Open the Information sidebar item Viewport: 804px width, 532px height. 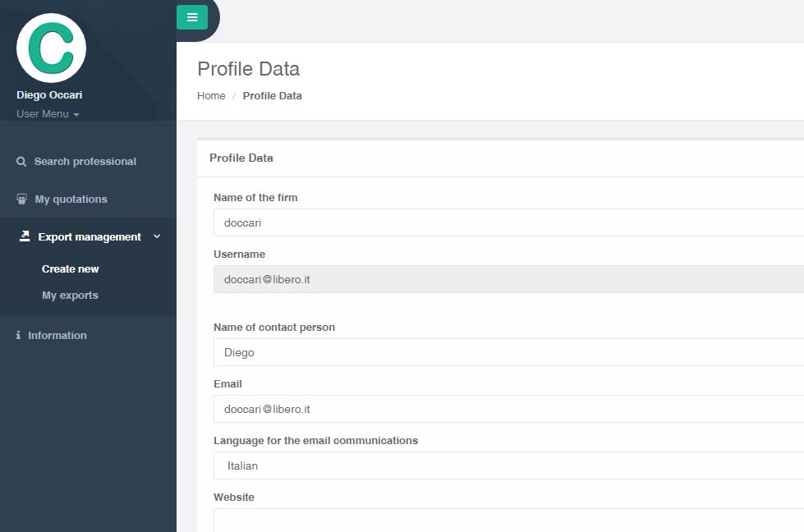[x=57, y=335]
